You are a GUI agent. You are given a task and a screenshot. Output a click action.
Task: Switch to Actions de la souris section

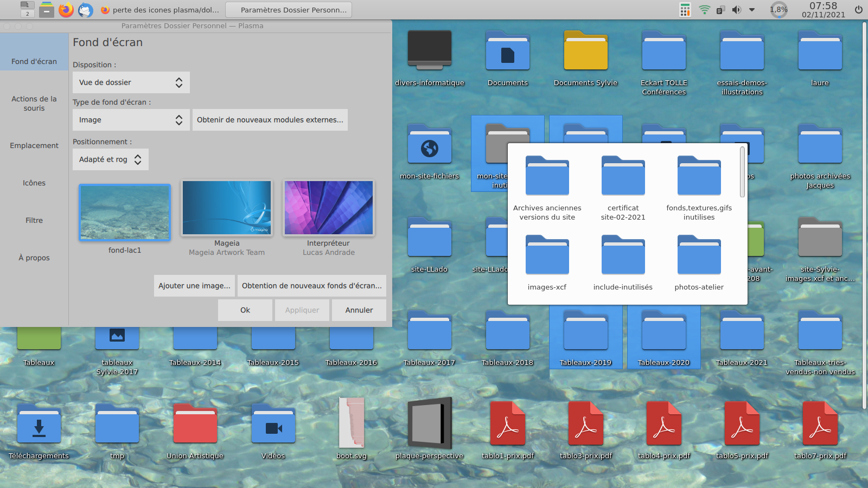(x=34, y=104)
